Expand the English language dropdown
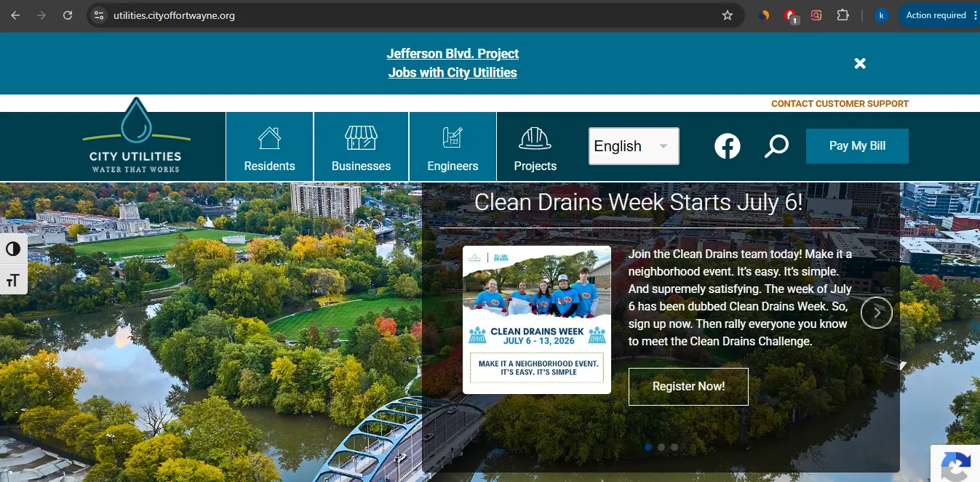This screenshot has width=980, height=482. pos(634,146)
